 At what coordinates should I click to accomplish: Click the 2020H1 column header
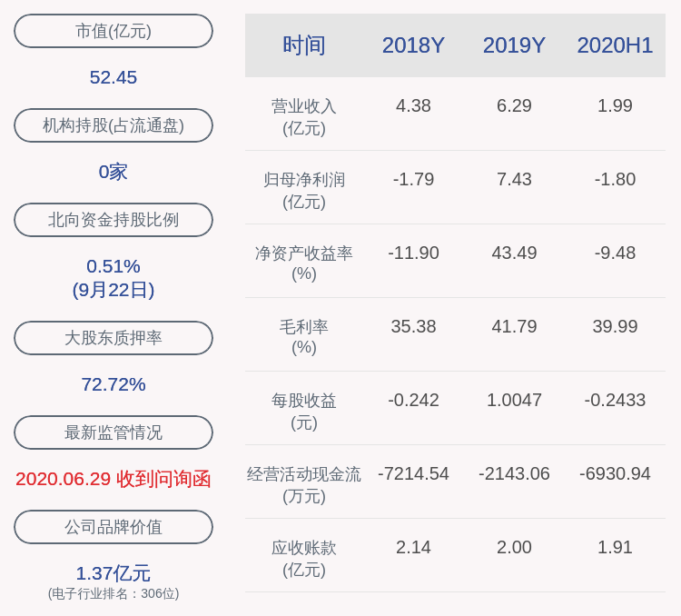click(615, 45)
